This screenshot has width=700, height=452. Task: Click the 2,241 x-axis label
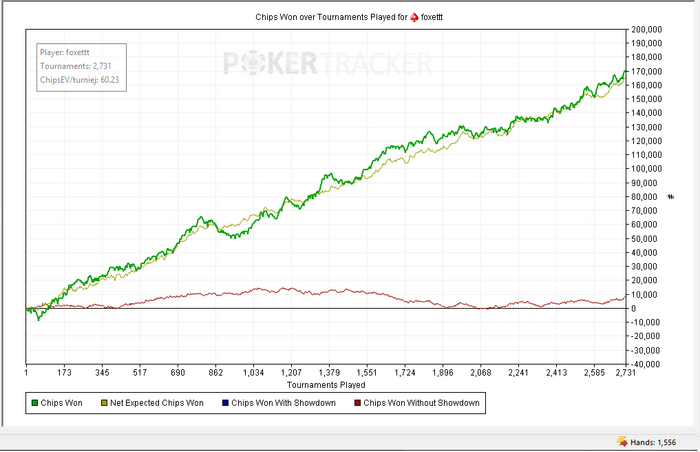[x=518, y=372]
